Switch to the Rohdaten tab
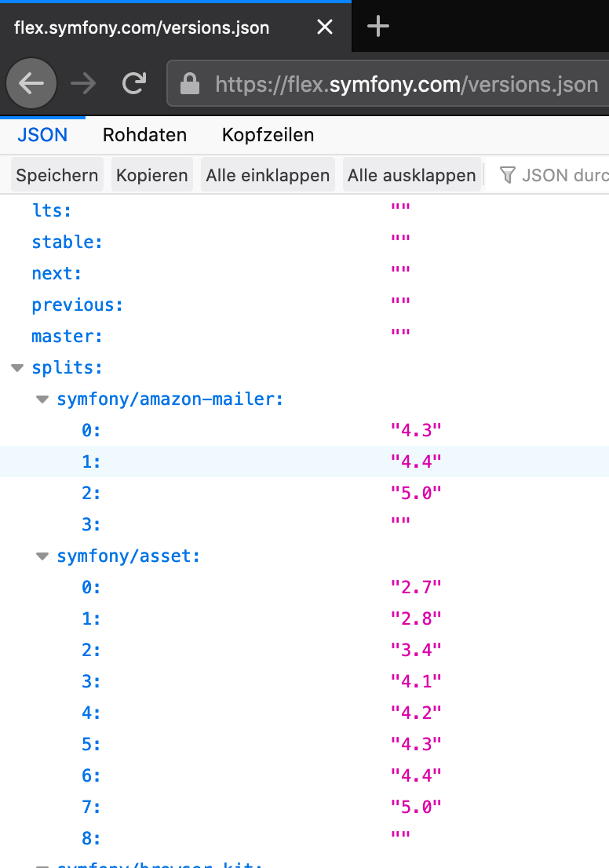Screen dimensions: 609x868 coord(144,135)
